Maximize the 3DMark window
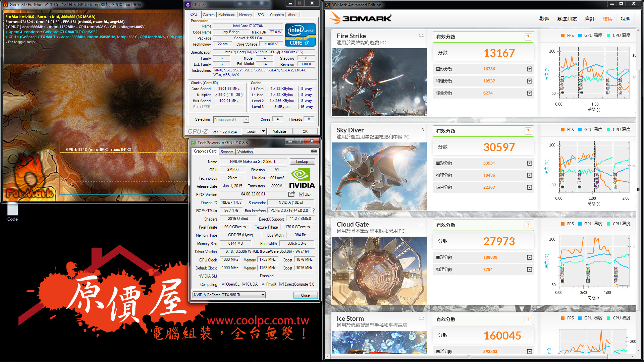Image resolution: width=644 pixels, height=362 pixels. point(621,4)
